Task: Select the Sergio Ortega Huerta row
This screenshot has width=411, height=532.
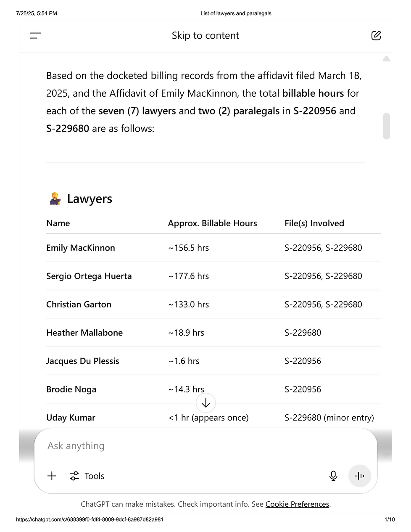Action: click(213, 276)
